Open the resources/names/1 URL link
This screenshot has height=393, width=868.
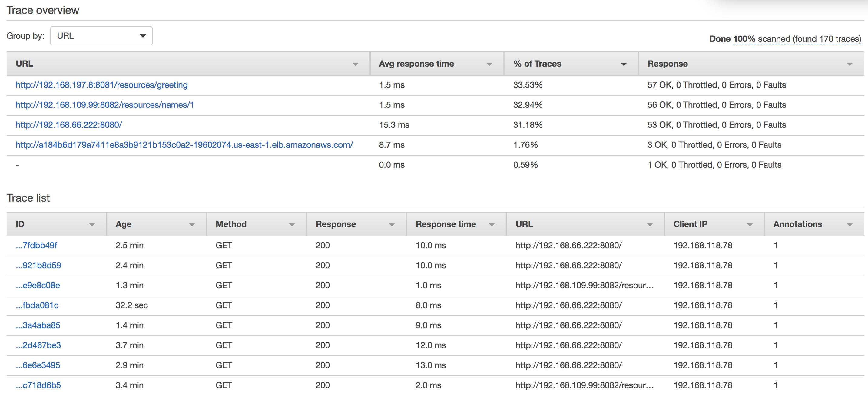(x=105, y=105)
